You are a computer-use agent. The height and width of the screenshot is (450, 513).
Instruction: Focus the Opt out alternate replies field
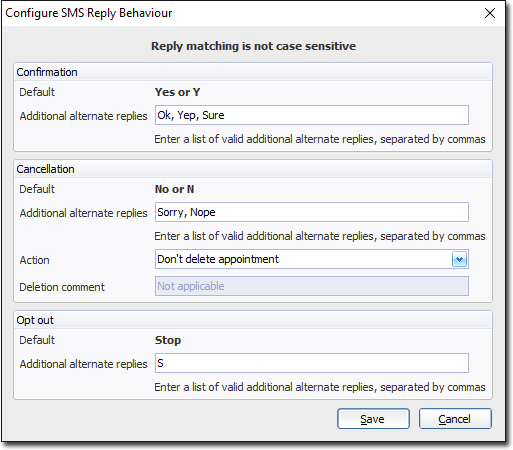(312, 363)
